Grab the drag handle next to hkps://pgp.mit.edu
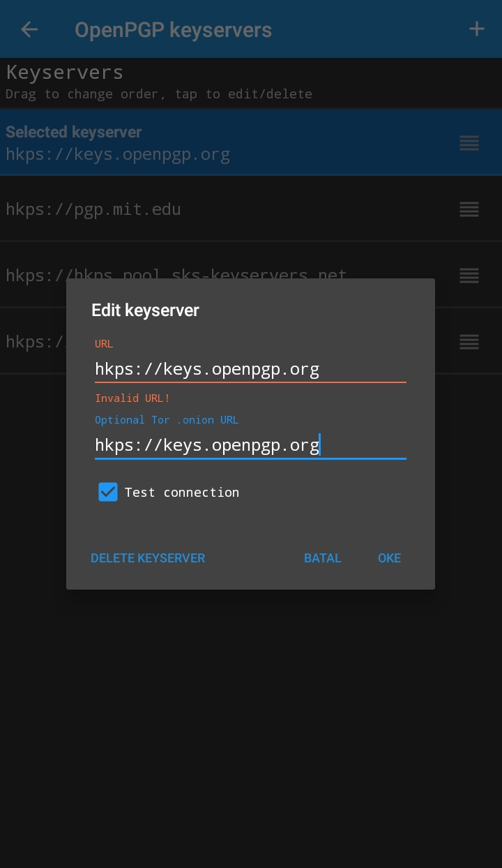Image resolution: width=502 pixels, height=868 pixels. click(x=469, y=209)
